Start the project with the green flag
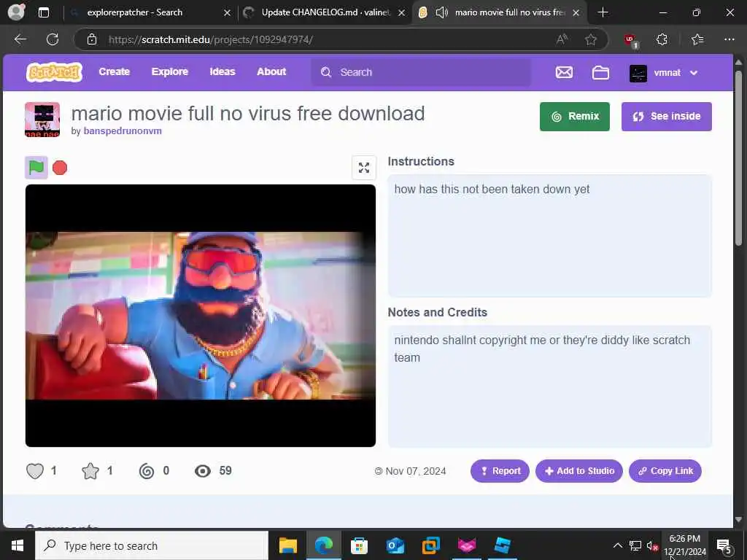The width and height of the screenshot is (747, 560). (36, 168)
